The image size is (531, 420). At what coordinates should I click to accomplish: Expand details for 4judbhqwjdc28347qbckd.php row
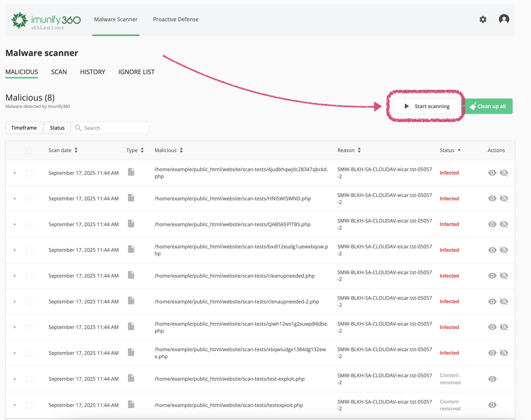click(x=15, y=173)
